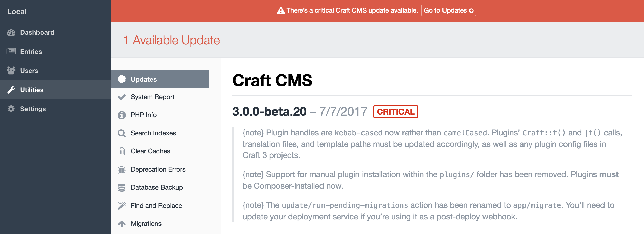The image size is (644, 234).
Task: Click the Users group icon
Action: pos(11,71)
